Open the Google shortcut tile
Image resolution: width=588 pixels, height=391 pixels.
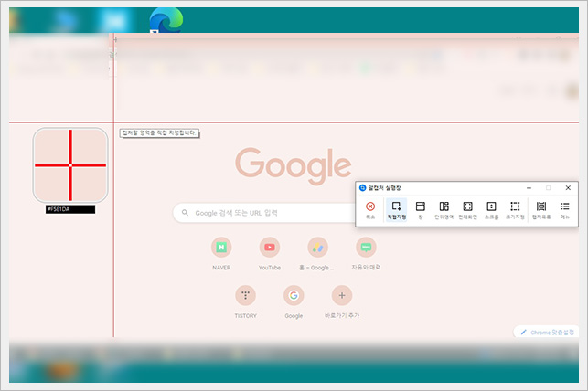[x=294, y=301]
